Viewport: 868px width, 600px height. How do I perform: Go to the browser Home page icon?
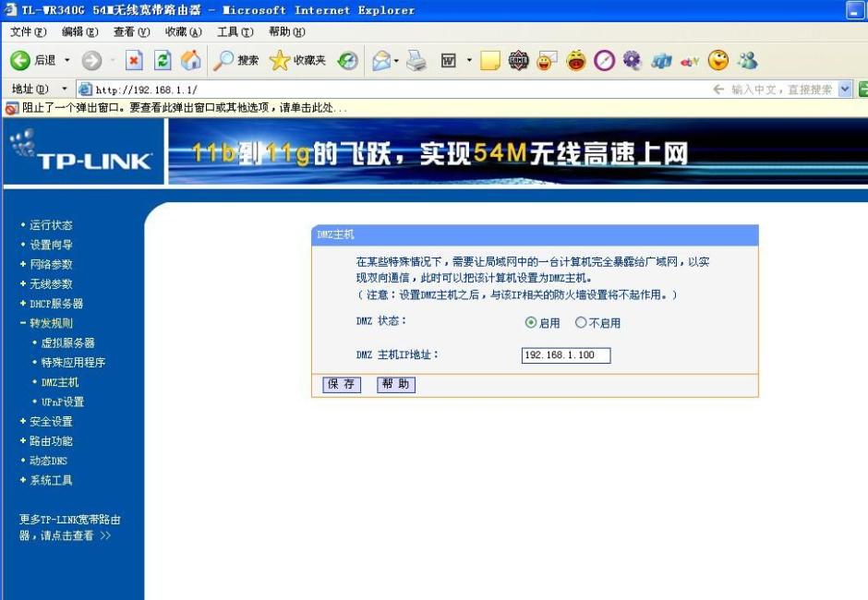click(x=191, y=60)
